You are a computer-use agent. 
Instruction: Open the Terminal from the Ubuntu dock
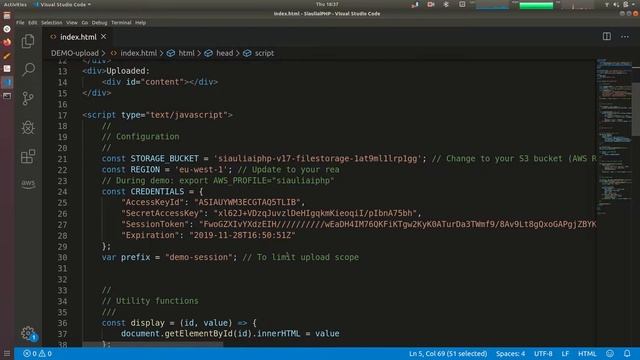[7, 96]
